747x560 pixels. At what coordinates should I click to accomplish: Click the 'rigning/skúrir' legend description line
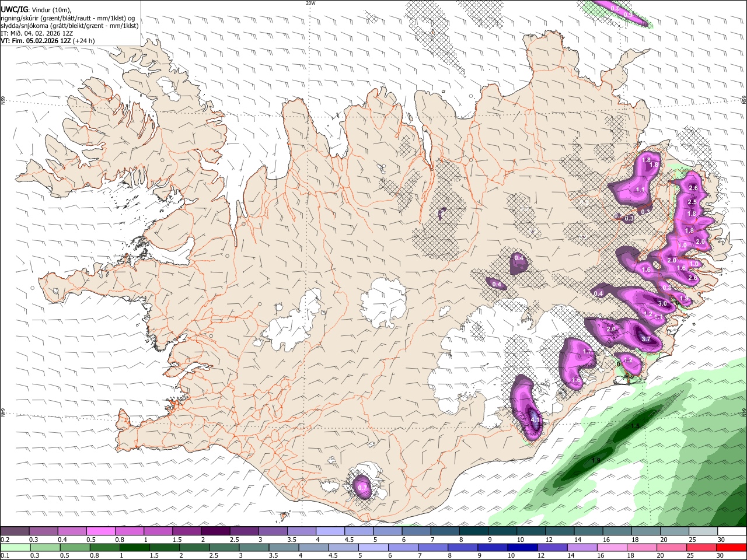tap(68, 18)
